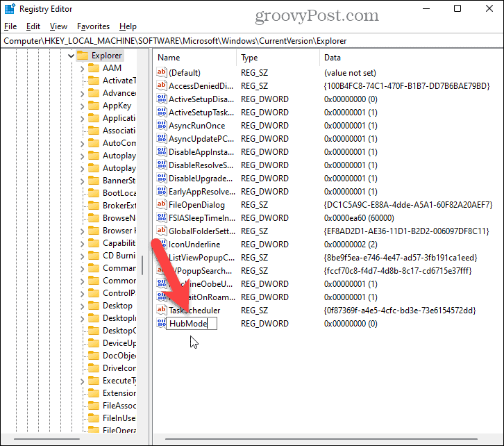Open the Edit menu
This screenshot has width=504, height=446.
point(33,26)
